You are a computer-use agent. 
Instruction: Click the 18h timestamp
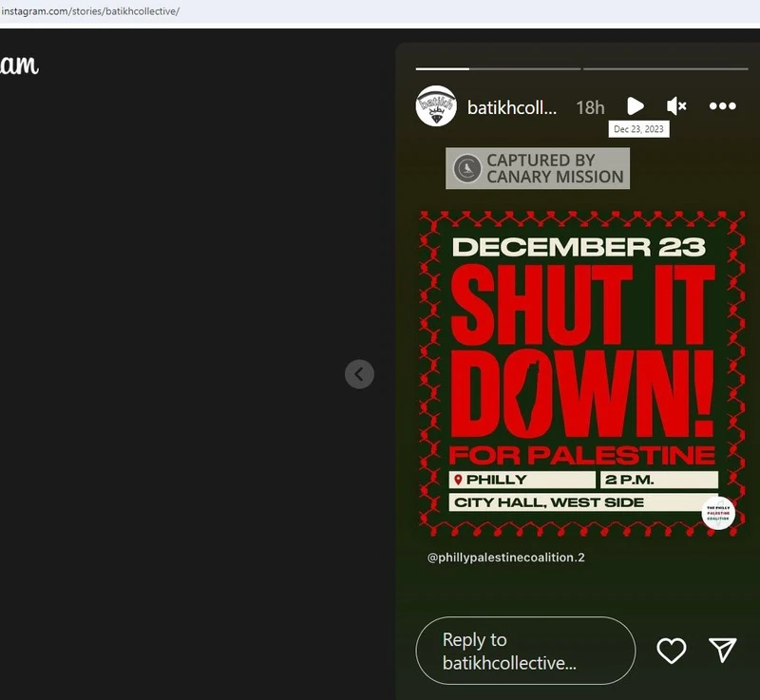[590, 107]
